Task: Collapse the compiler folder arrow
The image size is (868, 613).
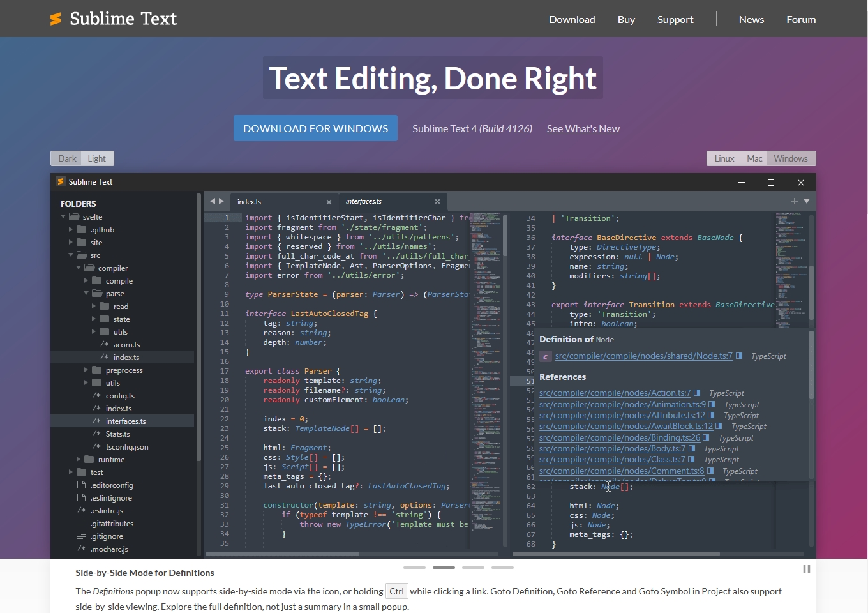Action: 79,268
